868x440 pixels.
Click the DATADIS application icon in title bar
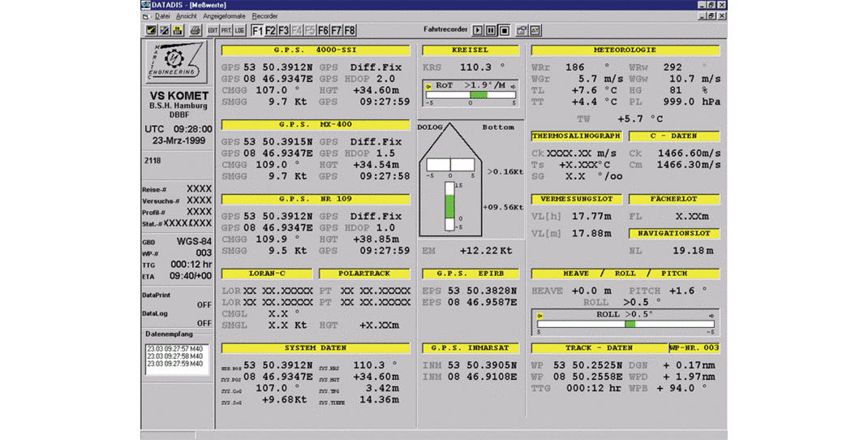coord(145,5)
